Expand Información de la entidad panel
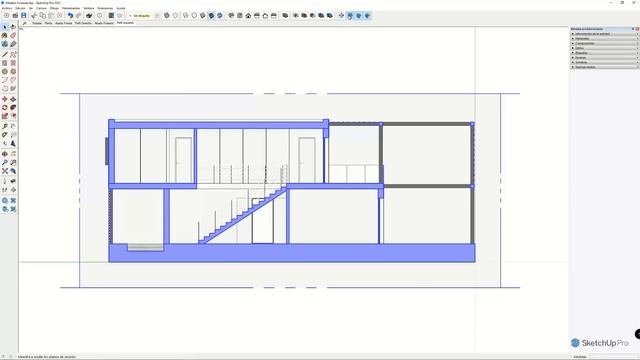The width and height of the screenshot is (640, 360). 604,34
